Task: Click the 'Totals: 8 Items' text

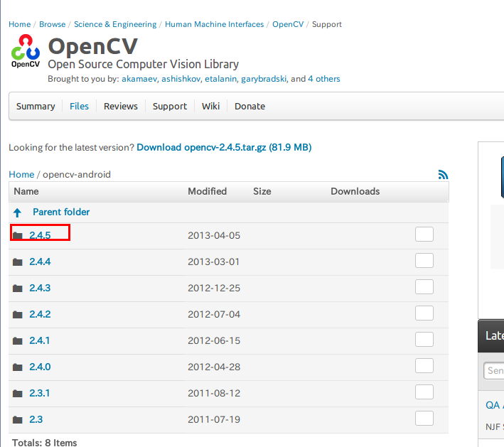Action: coord(44,443)
